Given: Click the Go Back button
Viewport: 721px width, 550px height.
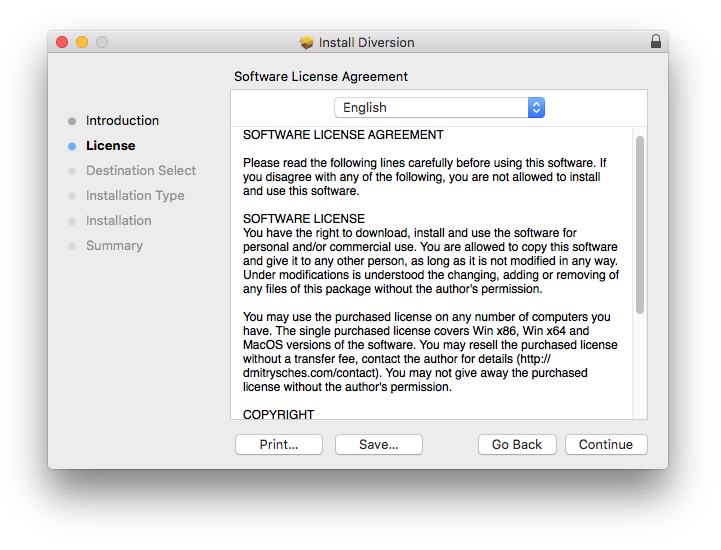Looking at the screenshot, I should tap(517, 445).
